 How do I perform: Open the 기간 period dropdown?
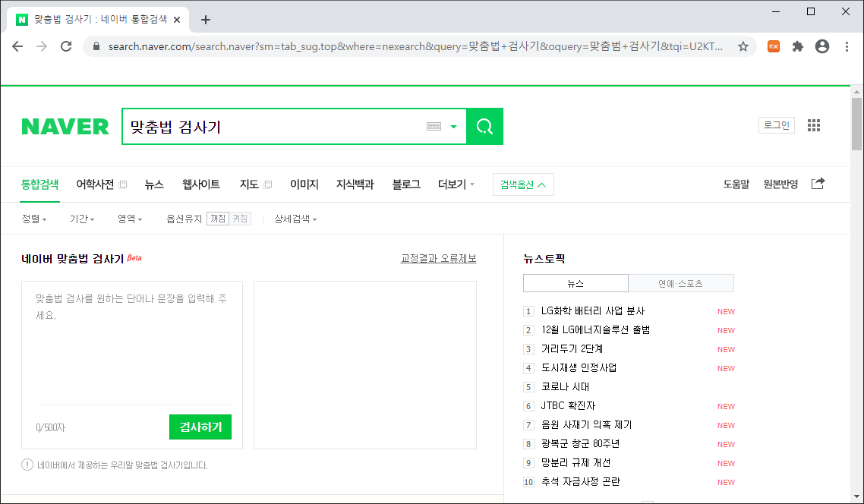coord(82,219)
